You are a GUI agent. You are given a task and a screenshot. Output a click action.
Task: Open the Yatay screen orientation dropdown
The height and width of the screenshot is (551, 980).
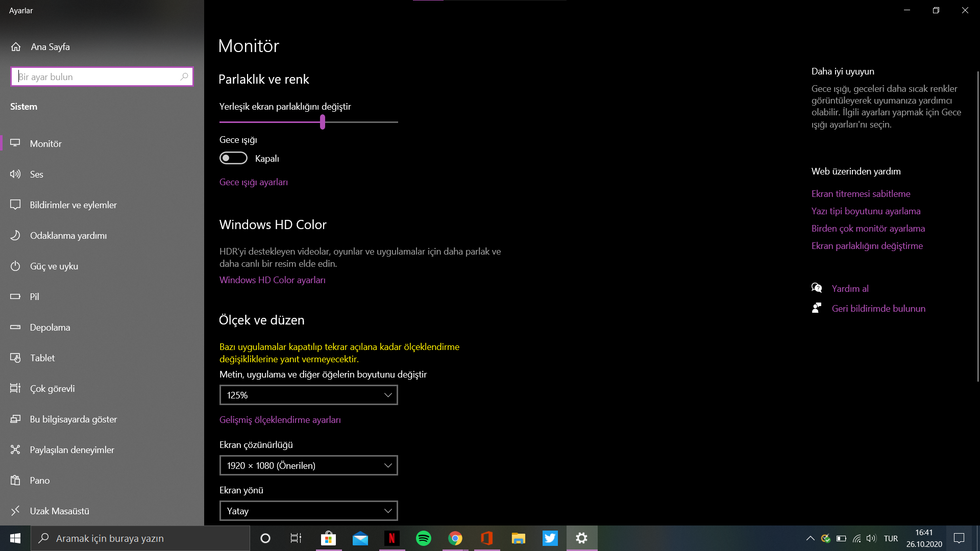point(308,510)
